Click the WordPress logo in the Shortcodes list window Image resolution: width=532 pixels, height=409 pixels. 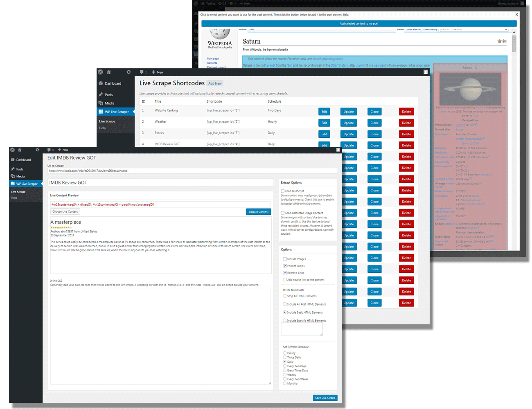pos(100,72)
